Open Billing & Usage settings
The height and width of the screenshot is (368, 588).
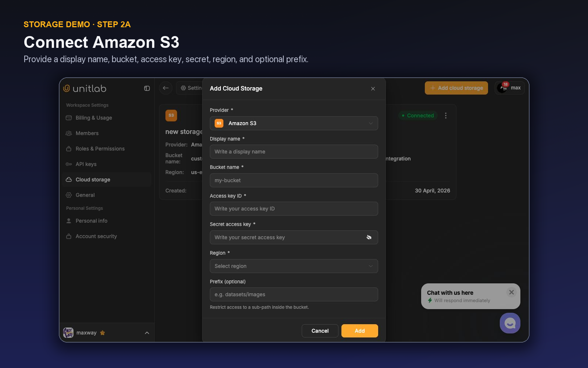[107, 118]
